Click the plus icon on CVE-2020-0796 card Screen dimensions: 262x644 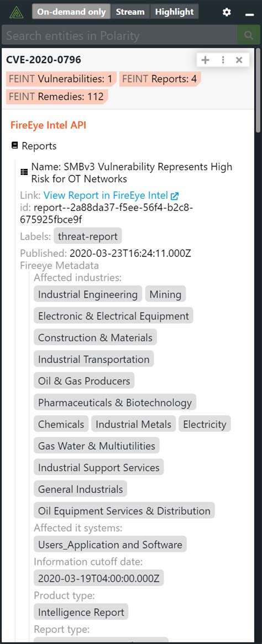point(206,60)
